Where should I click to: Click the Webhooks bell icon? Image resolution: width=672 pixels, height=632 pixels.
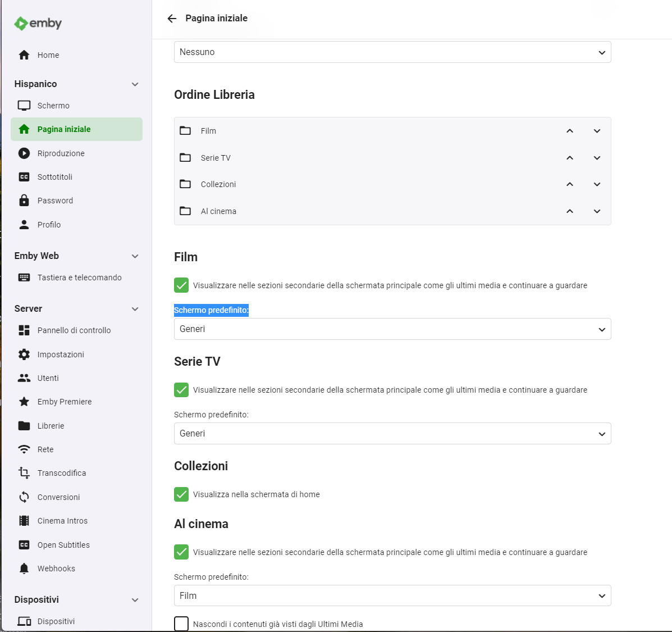(x=24, y=569)
